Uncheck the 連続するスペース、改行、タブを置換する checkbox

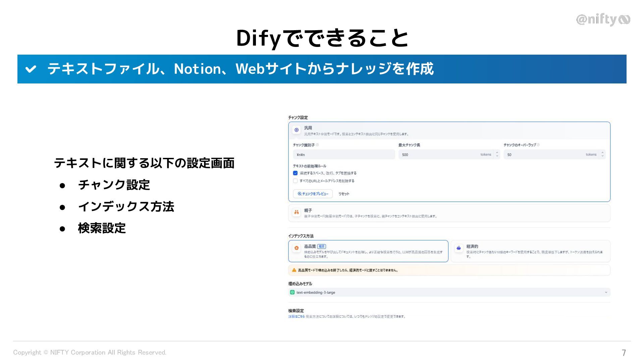[x=295, y=173]
